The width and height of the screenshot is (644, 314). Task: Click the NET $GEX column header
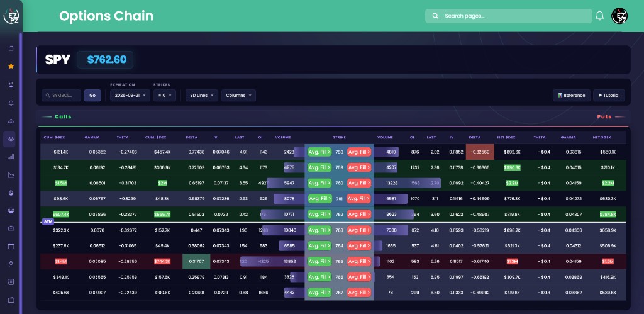click(x=602, y=137)
